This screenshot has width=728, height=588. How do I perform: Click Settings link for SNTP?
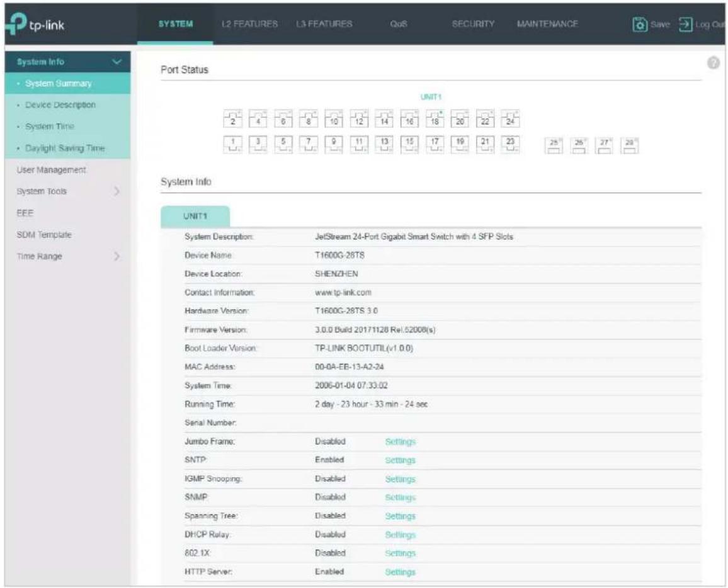click(401, 460)
